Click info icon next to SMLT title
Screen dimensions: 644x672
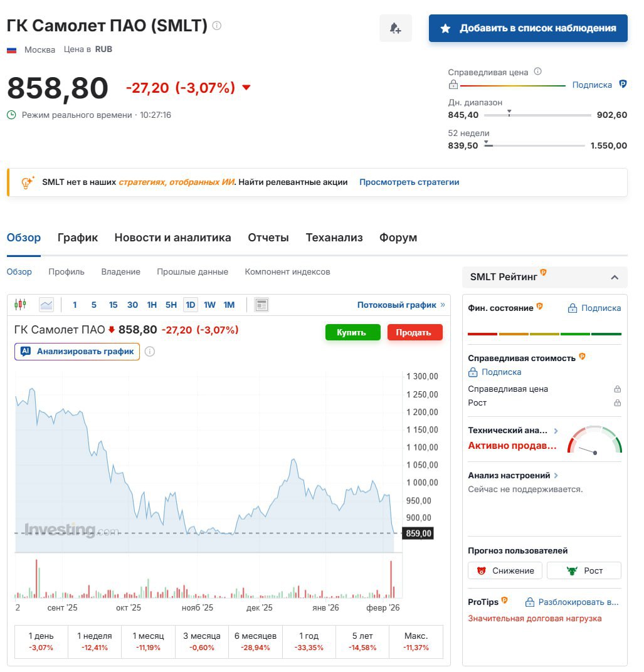click(x=217, y=26)
